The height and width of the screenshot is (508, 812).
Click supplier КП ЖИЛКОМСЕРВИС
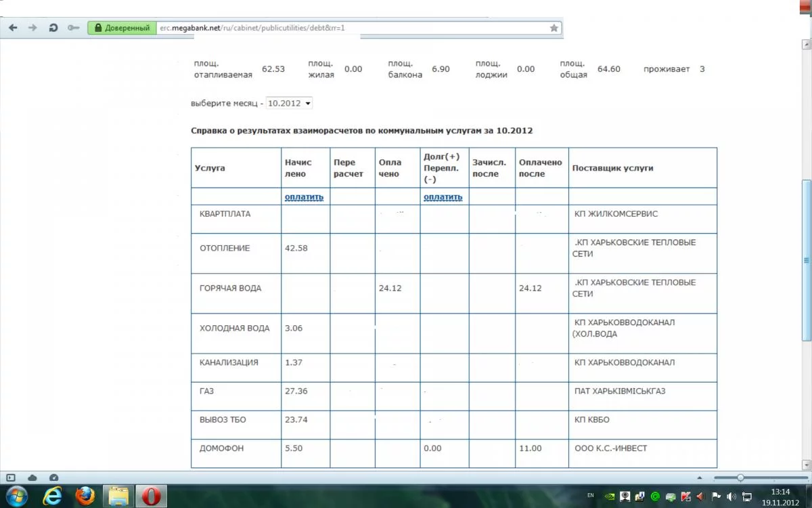(x=616, y=214)
